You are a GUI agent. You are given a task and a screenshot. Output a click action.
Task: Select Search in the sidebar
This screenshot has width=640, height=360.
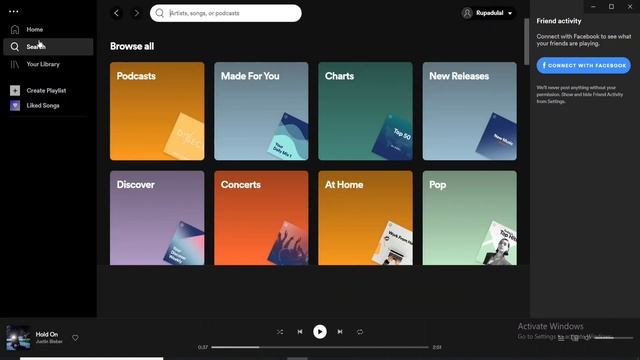point(48,47)
